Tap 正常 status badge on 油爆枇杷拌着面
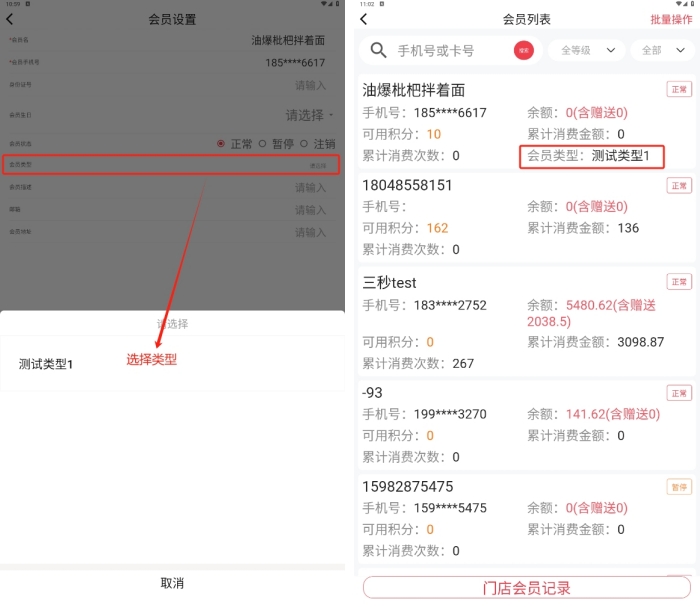The height and width of the screenshot is (607, 700). [680, 89]
